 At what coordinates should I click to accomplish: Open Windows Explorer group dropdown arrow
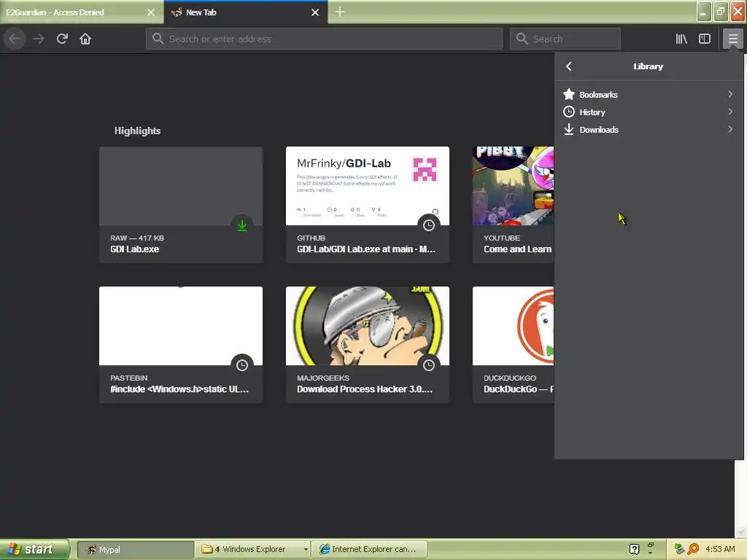[306, 550]
